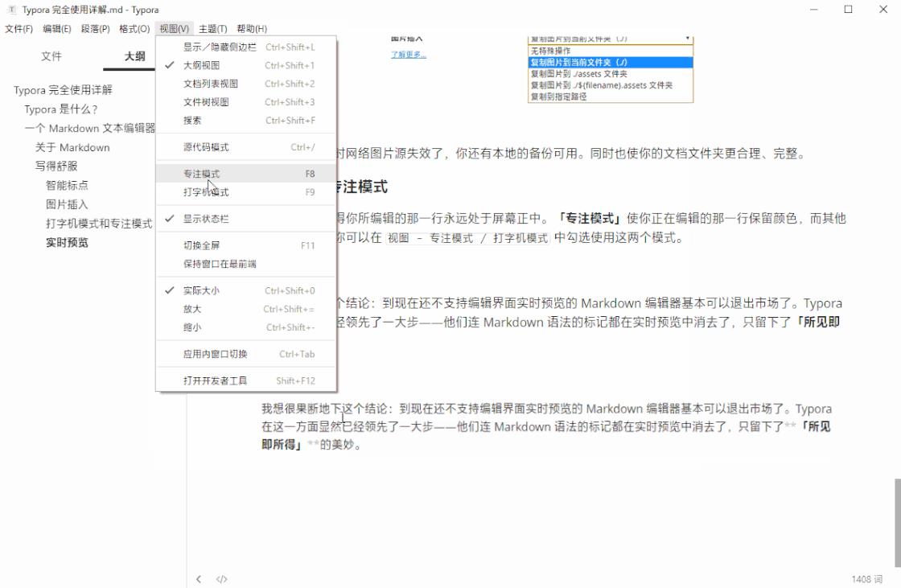This screenshot has width=901, height=588.
Task: Select 显示/隐藏侧边栏 menu entry
Action: pos(246,47)
